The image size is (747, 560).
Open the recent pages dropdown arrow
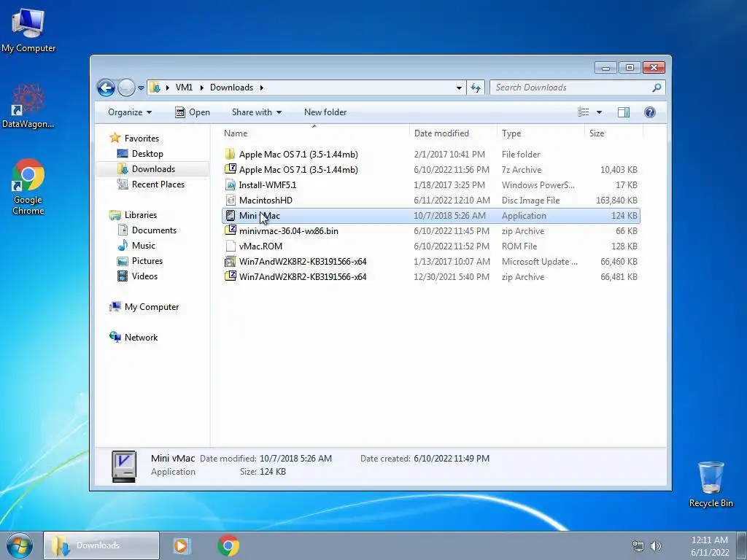141,88
